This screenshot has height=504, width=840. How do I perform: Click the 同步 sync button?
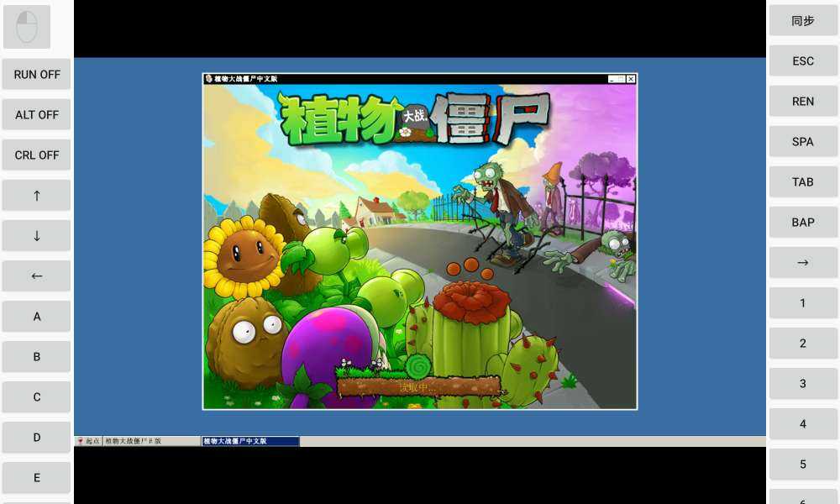pyautogui.click(x=803, y=21)
